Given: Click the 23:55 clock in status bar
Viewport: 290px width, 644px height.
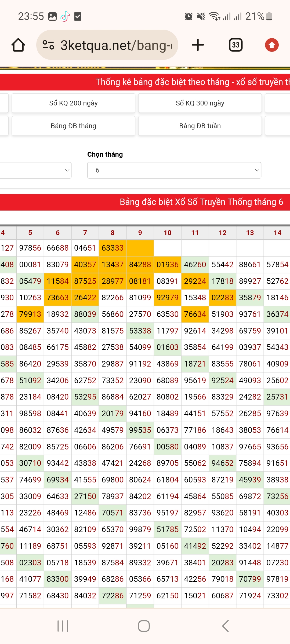Looking at the screenshot, I should point(31,16).
